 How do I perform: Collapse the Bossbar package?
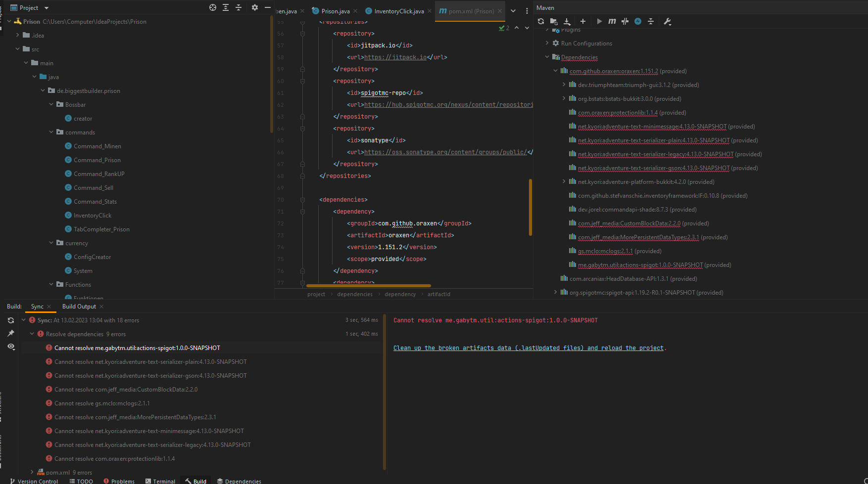(51, 104)
